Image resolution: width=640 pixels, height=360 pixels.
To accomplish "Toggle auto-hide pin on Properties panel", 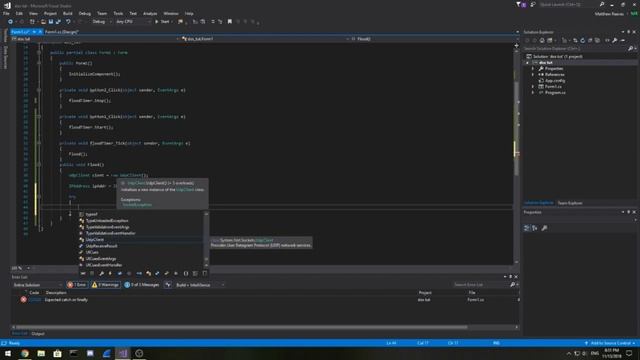I will point(629,212).
